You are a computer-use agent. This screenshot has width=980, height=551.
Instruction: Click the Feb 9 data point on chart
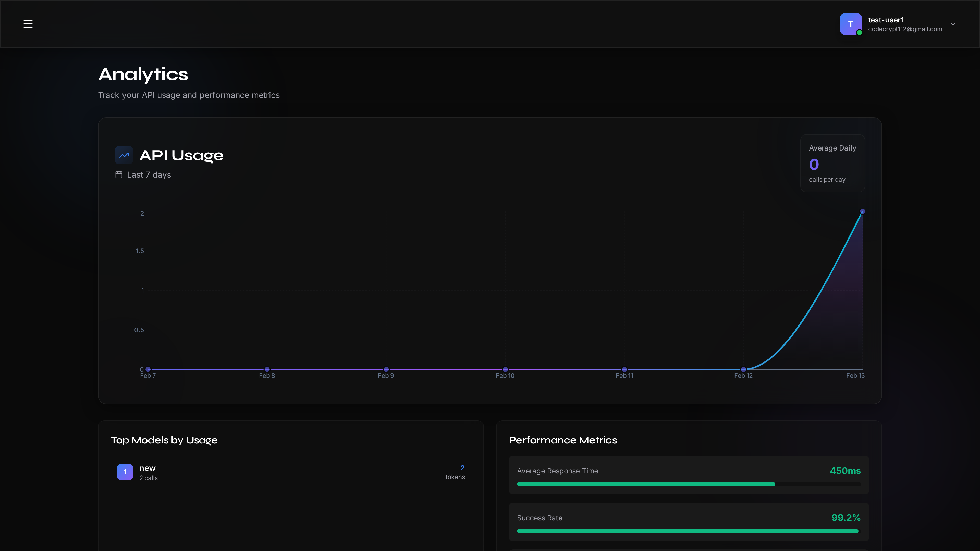386,369
